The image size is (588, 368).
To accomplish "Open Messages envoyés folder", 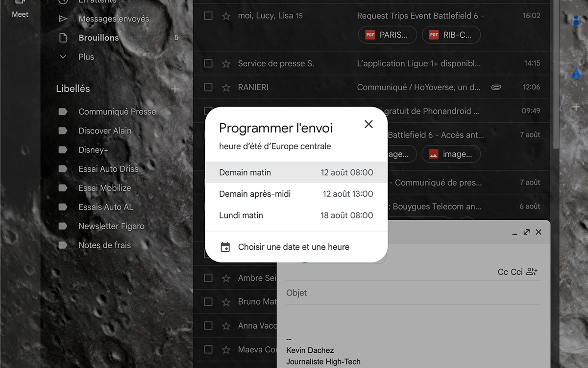I will (x=114, y=19).
